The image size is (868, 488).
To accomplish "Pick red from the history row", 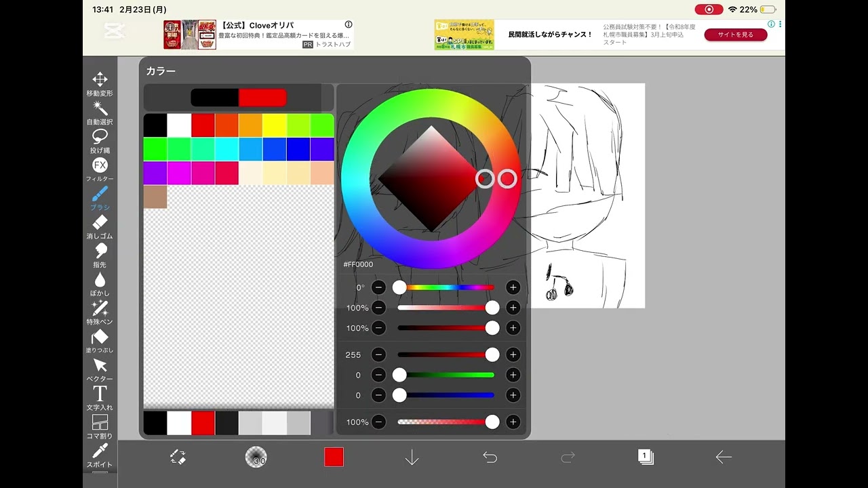I will coord(203,423).
